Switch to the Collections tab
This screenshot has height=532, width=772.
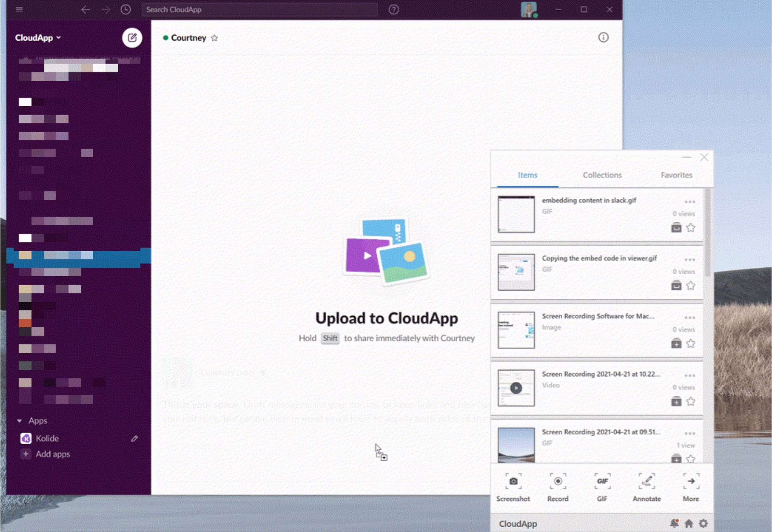tap(602, 175)
